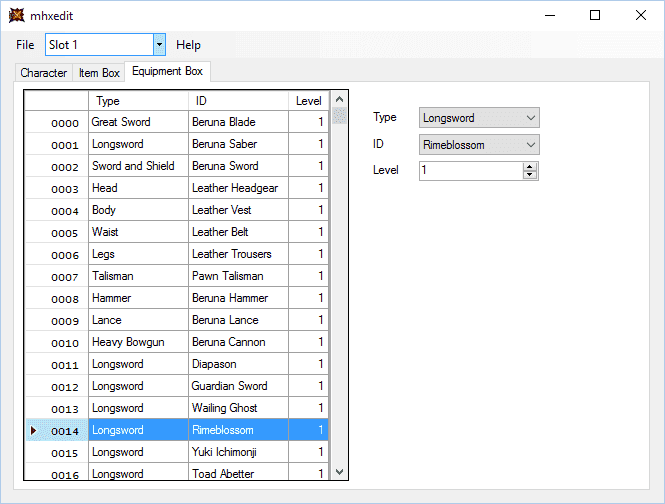Click the mhxedit app icon in title bar
Image resolution: width=665 pixels, height=504 pixels.
pos(17,15)
